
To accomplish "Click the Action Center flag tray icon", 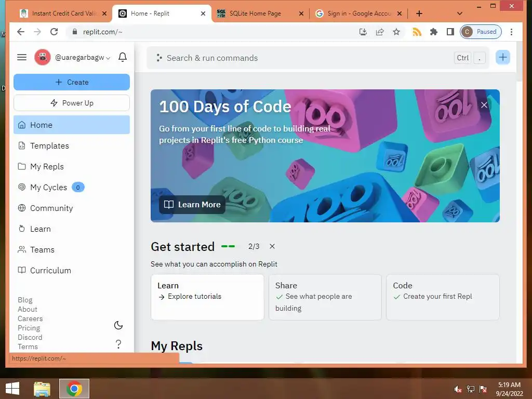I will pos(483,389).
